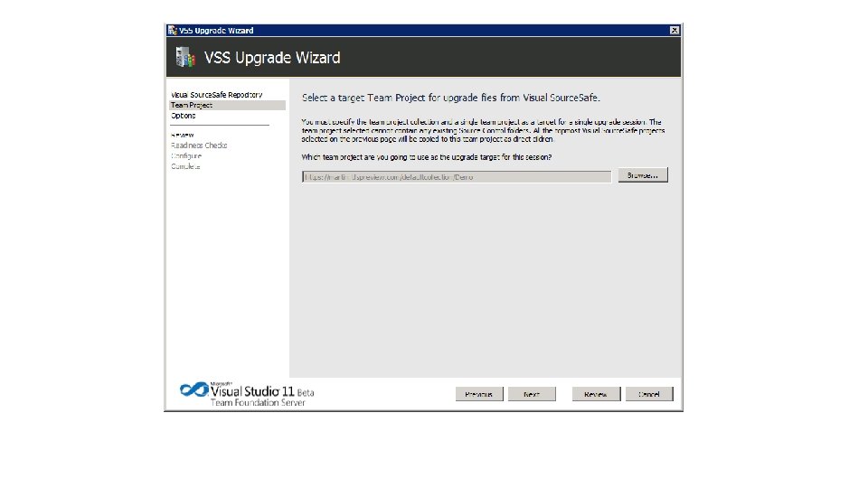Select the Configure step
This screenshot has width=868, height=488.
[x=186, y=156]
